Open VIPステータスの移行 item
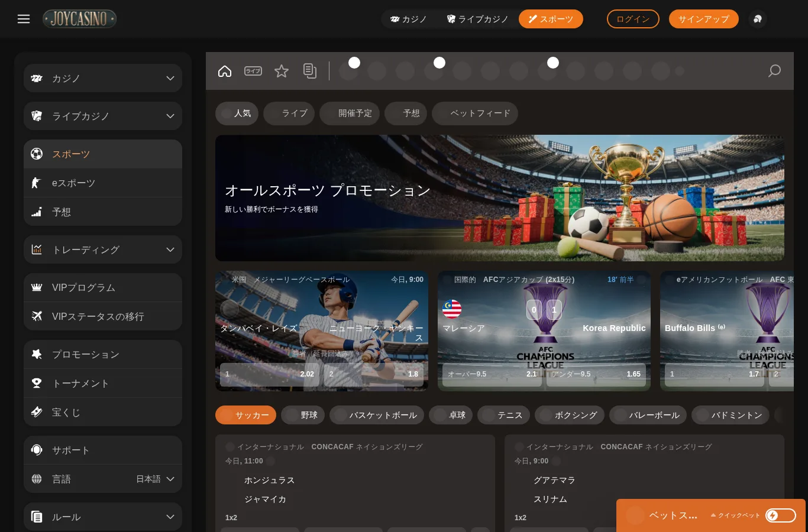Screen dimensions: 808x532 (103, 316)
